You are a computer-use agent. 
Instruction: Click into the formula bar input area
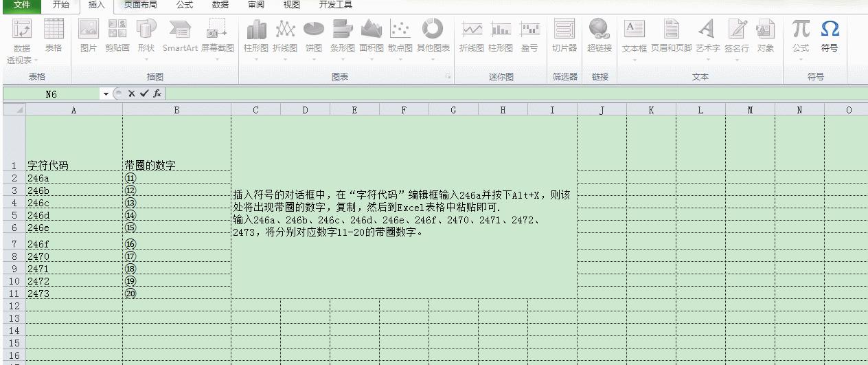pyautogui.click(x=515, y=94)
